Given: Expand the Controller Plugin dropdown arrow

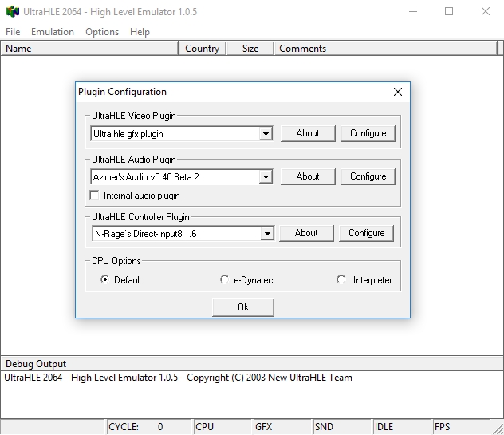Looking at the screenshot, I should (267, 234).
